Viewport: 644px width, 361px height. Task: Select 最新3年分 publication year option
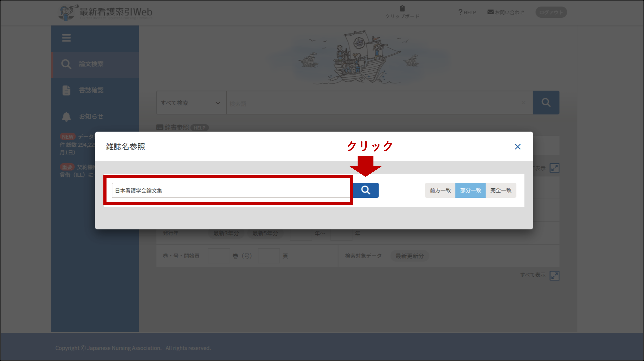tap(226, 233)
